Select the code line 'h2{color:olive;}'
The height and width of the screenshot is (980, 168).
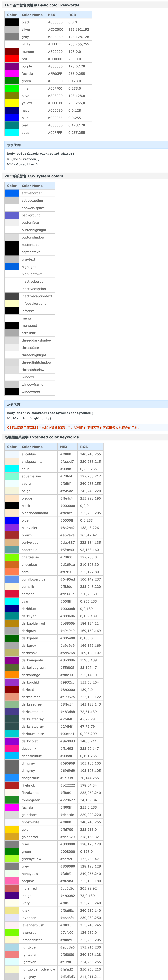pos(22,164)
